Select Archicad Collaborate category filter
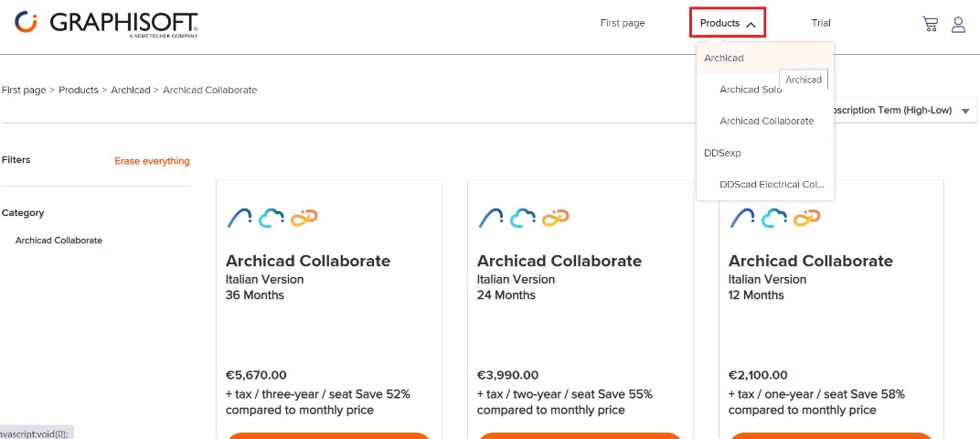The width and height of the screenshot is (980, 439). tap(59, 241)
